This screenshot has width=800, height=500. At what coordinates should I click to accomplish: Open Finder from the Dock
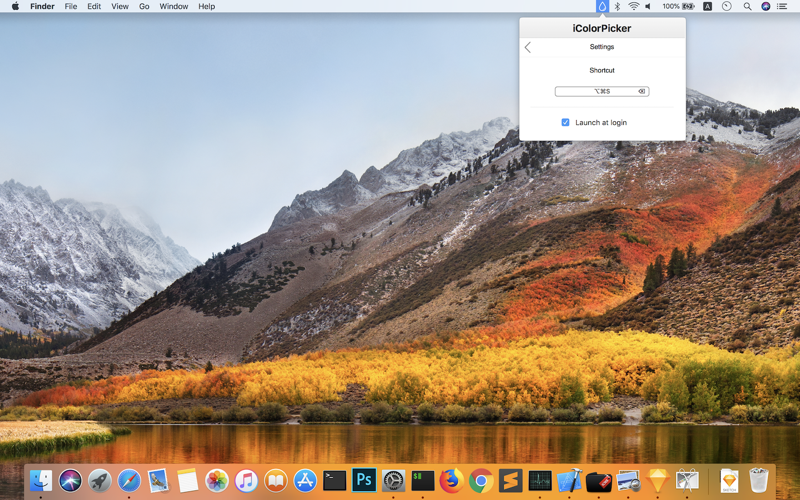[41, 480]
